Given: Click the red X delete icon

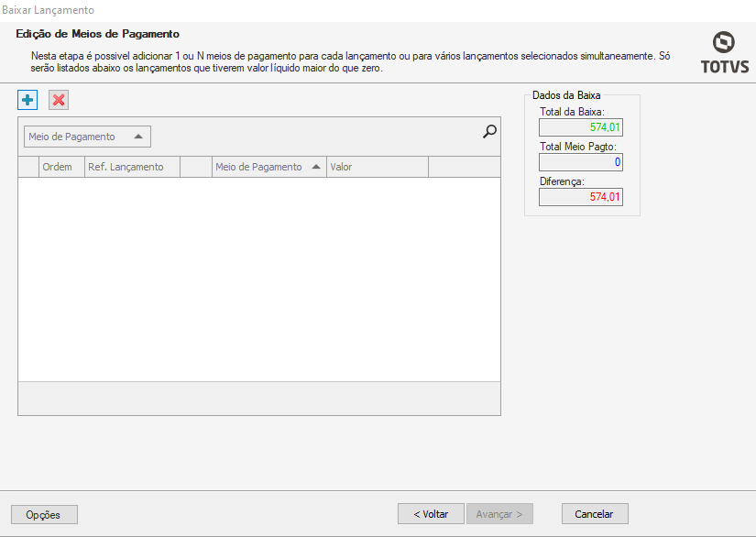Looking at the screenshot, I should click(59, 100).
